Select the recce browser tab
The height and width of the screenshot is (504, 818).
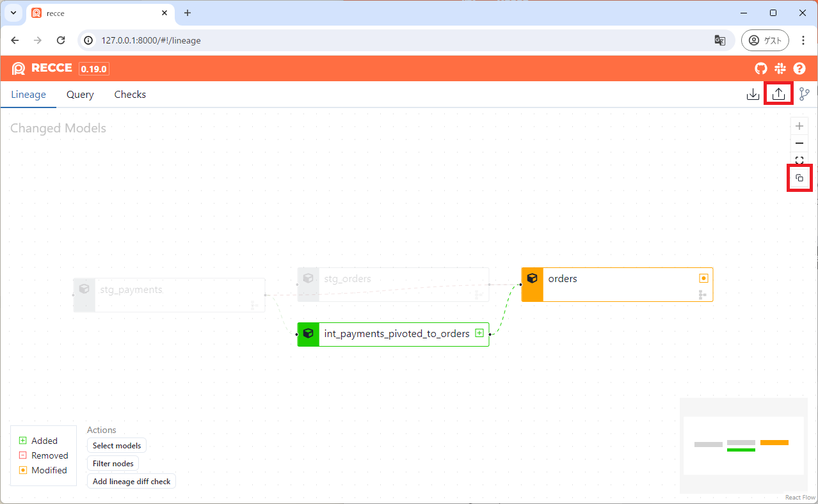(100, 13)
